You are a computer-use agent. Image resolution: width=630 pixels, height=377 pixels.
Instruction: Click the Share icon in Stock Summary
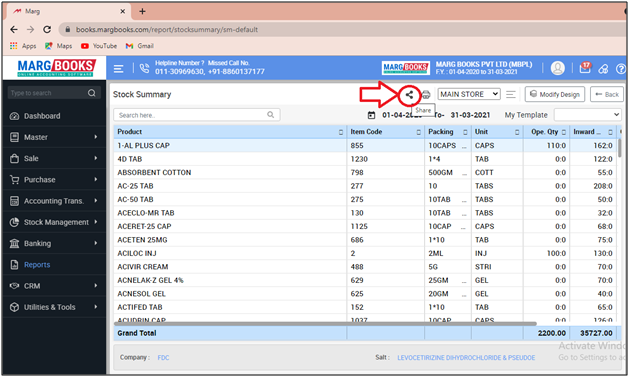point(409,95)
